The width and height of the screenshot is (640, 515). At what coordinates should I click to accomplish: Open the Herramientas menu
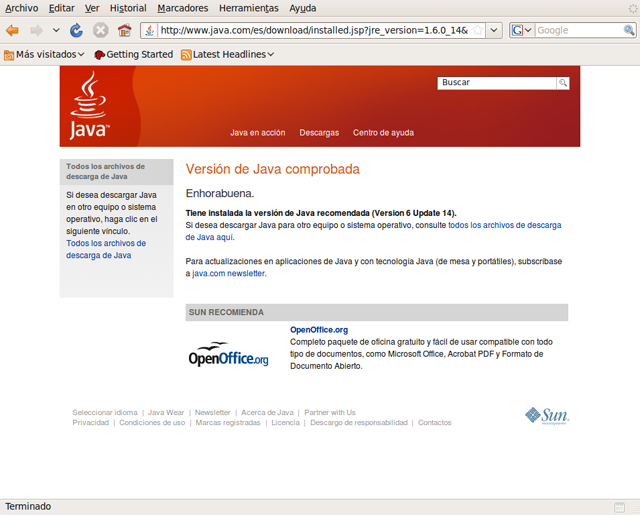pos(249,8)
